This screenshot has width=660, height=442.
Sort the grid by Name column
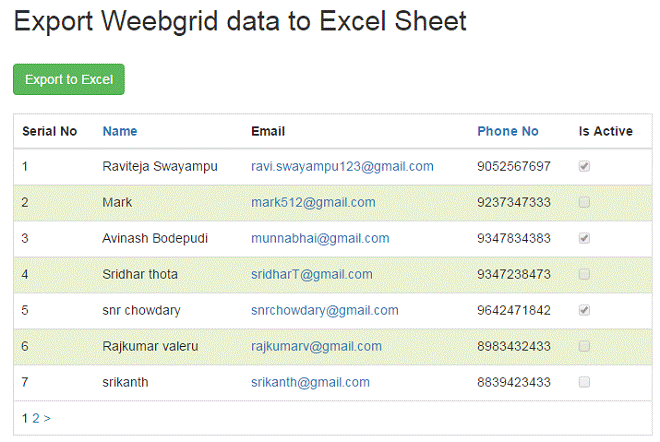tap(120, 131)
